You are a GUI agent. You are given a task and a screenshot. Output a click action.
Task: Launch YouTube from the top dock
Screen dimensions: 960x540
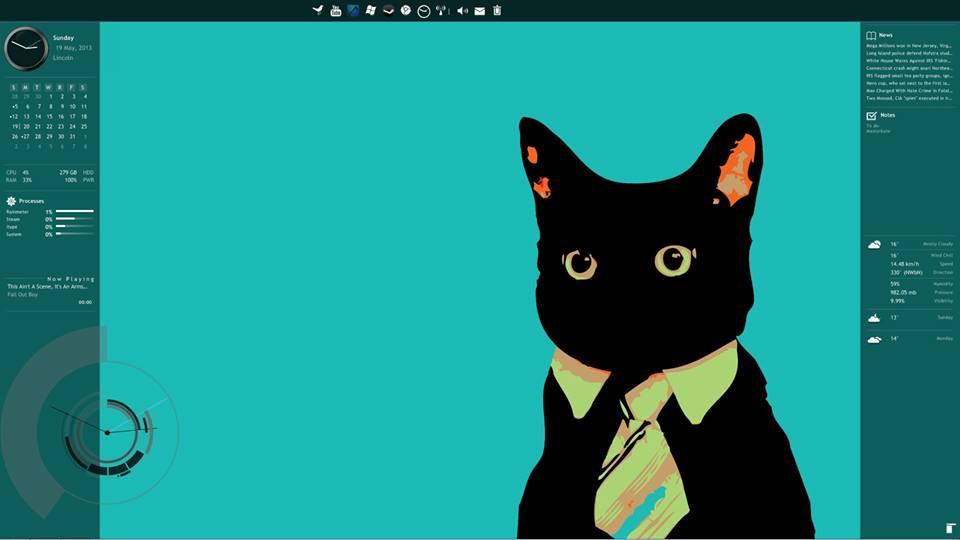pyautogui.click(x=336, y=10)
